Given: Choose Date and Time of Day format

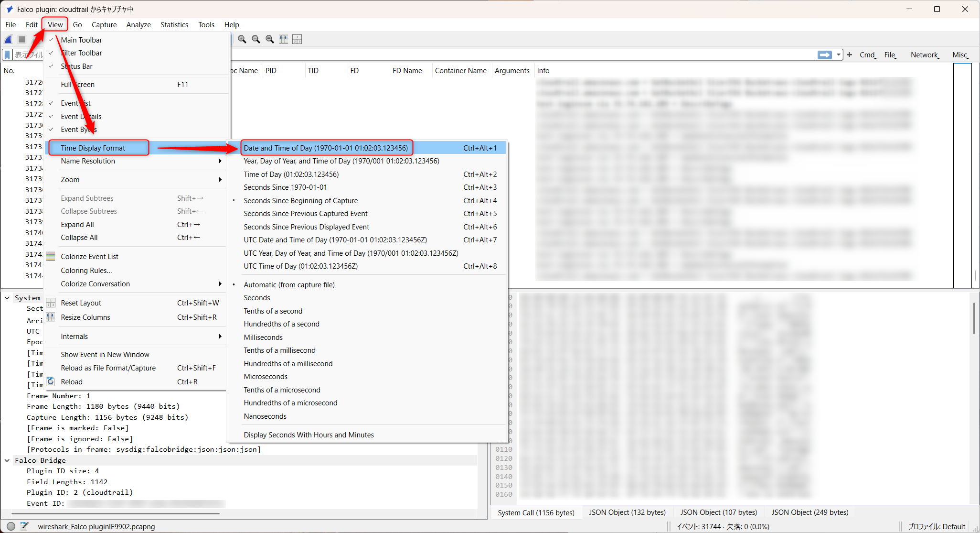Looking at the screenshot, I should [326, 148].
